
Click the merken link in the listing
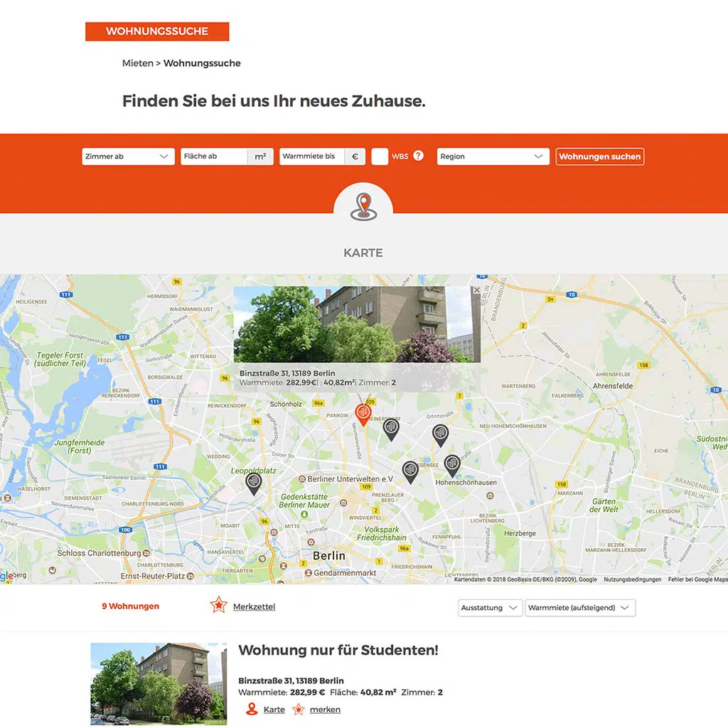click(325, 710)
